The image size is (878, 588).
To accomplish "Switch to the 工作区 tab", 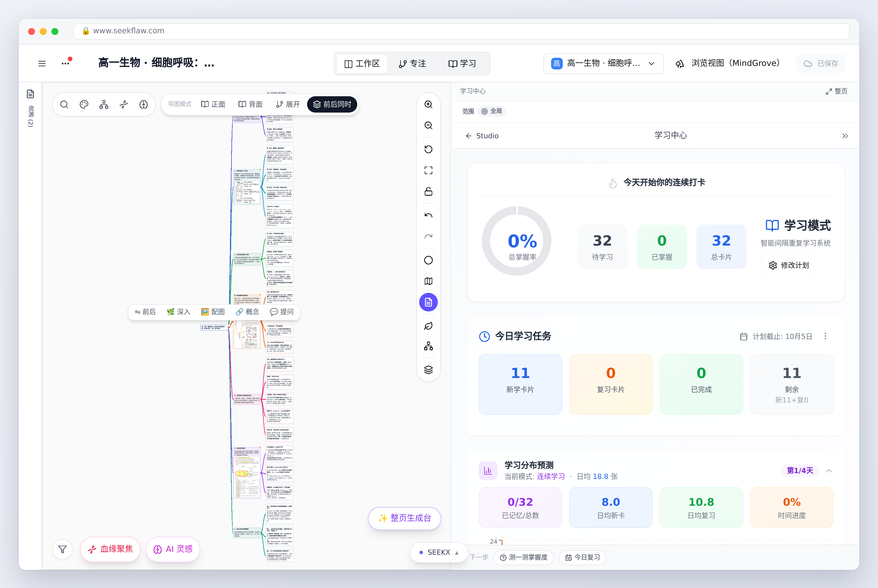I will pos(362,64).
